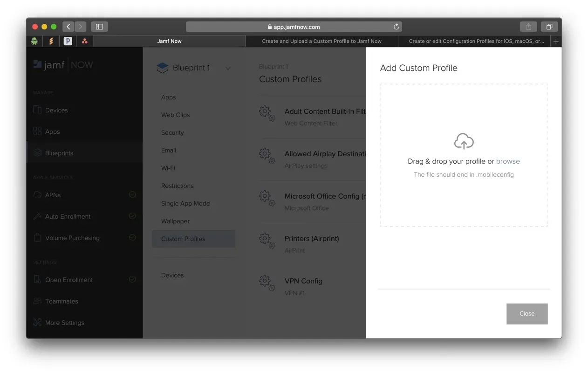
Task: Click the jamf NOW logo
Action: click(x=63, y=65)
